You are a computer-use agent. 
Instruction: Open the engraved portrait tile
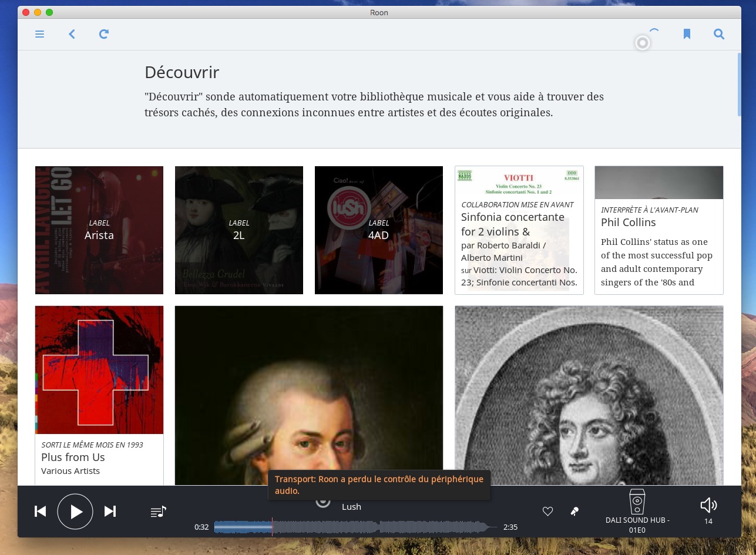pyautogui.click(x=589, y=395)
